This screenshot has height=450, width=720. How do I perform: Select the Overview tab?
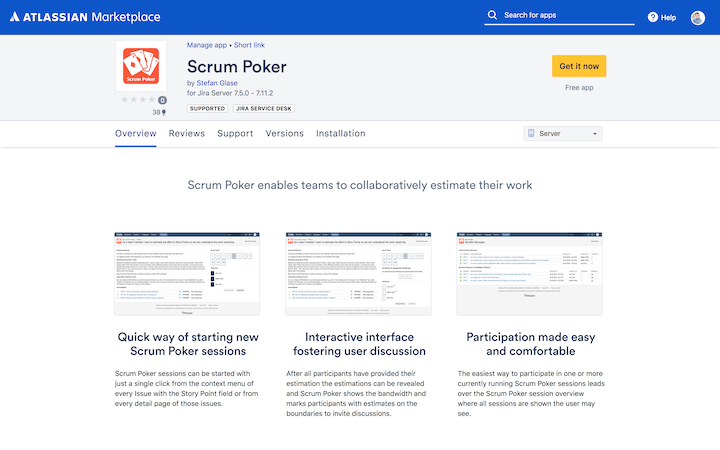click(x=135, y=134)
